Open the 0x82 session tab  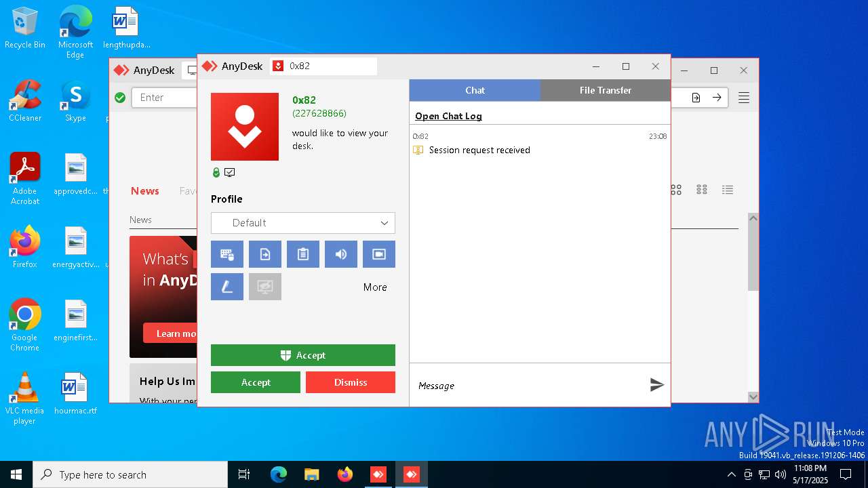323,66
